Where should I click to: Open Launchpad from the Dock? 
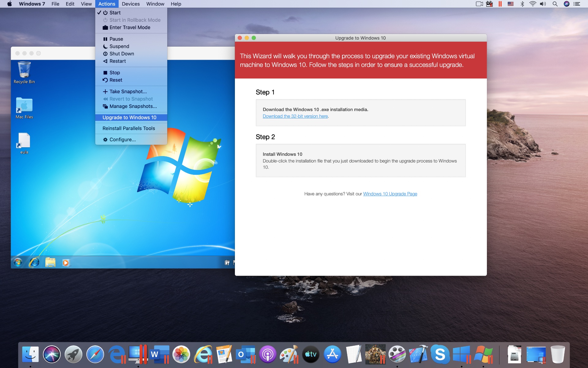pos(73,354)
